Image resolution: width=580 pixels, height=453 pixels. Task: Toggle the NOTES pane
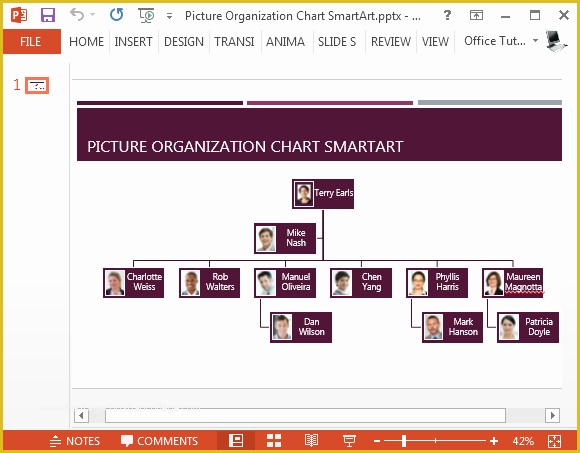[75, 441]
